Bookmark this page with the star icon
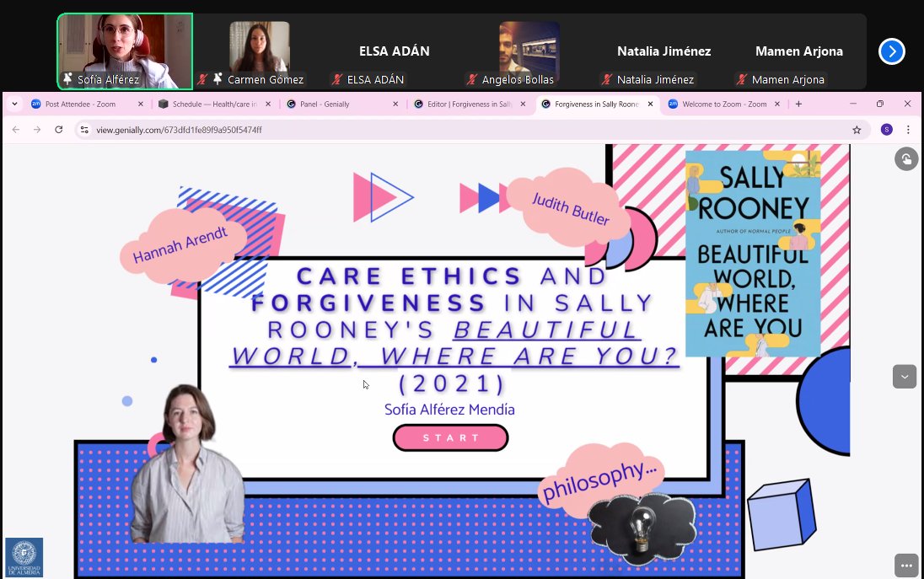This screenshot has width=924, height=579. pyautogui.click(x=857, y=130)
